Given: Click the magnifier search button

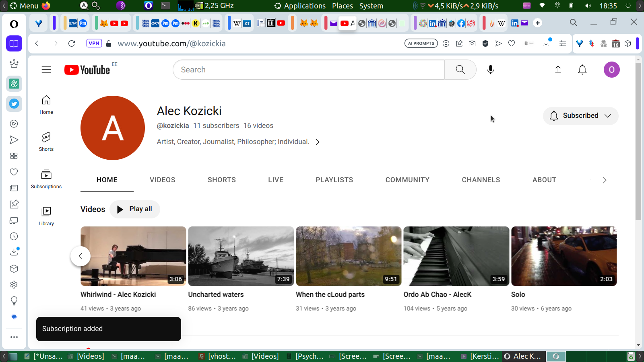Looking at the screenshot, I should 460,70.
